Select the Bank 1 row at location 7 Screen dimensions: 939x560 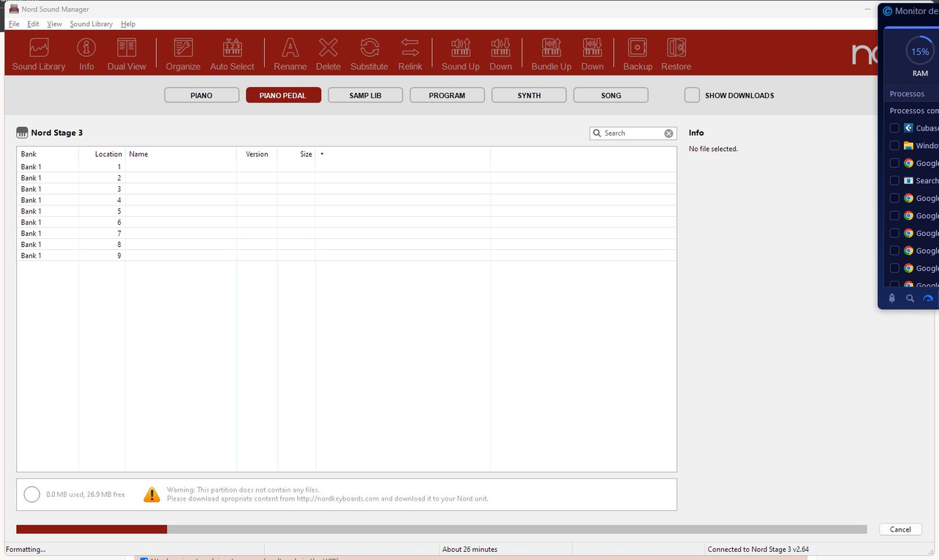tap(346, 233)
